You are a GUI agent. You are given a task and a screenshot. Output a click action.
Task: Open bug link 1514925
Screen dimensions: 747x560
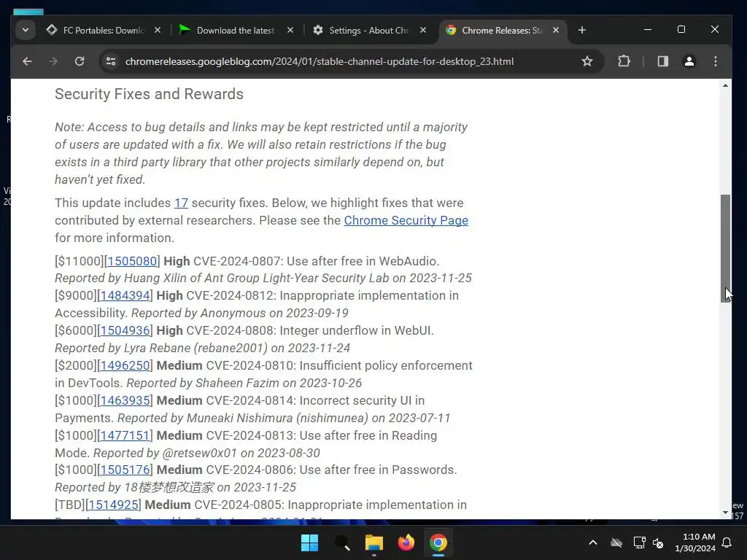tap(113, 505)
